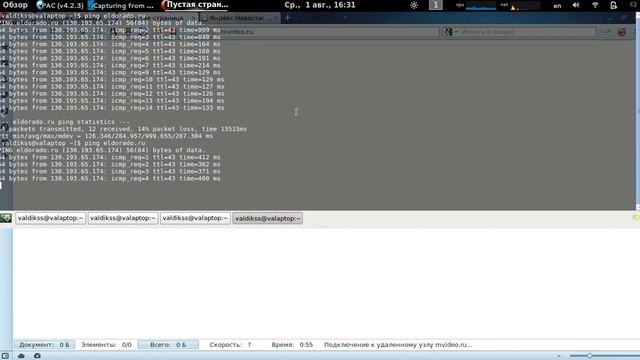
Task: Open the user lock icon in top panel
Action: click(x=613, y=5)
